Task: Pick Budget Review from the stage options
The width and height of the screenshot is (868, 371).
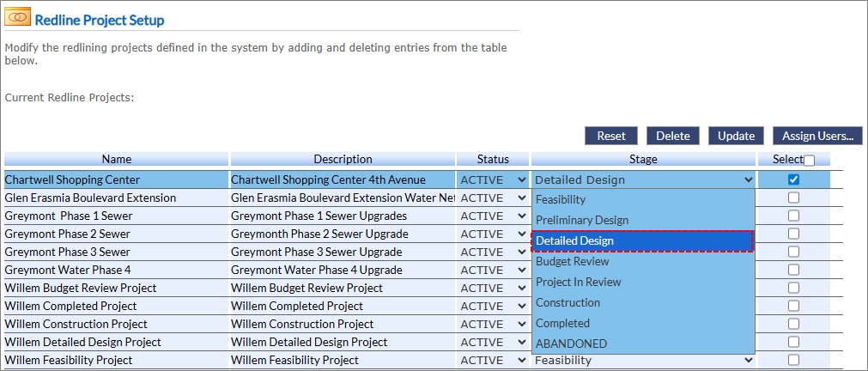Action: 572,261
